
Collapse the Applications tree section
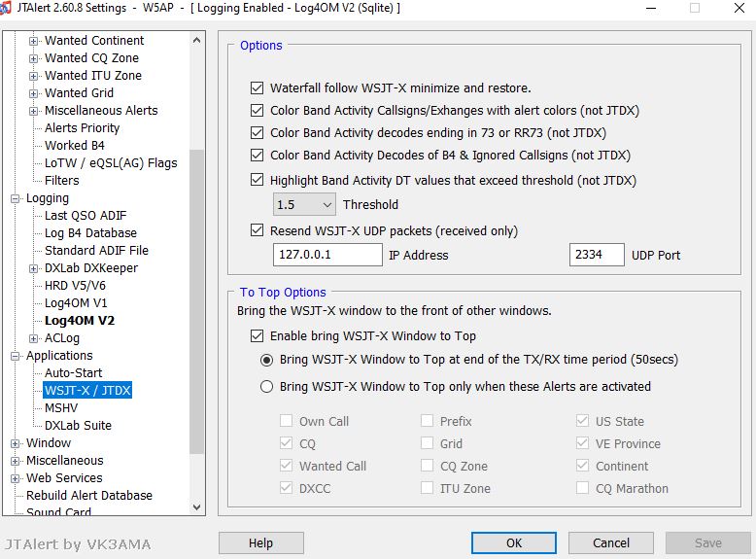click(15, 356)
